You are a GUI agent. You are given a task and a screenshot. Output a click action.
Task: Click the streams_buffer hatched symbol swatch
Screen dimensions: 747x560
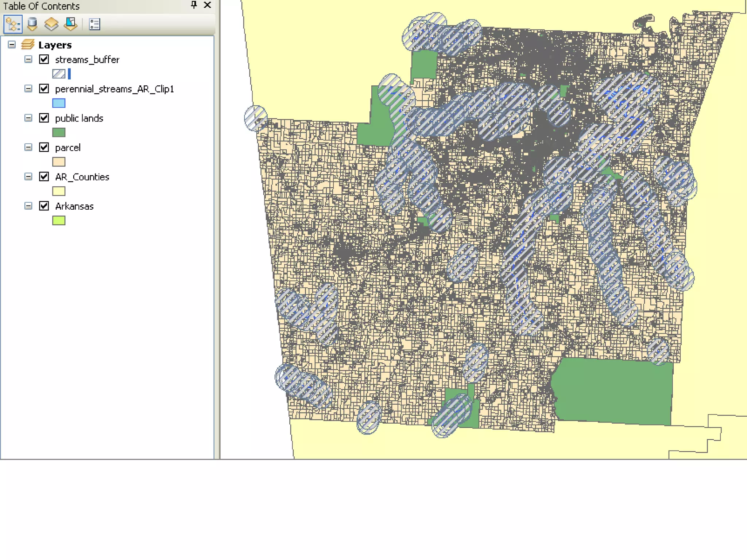click(59, 74)
